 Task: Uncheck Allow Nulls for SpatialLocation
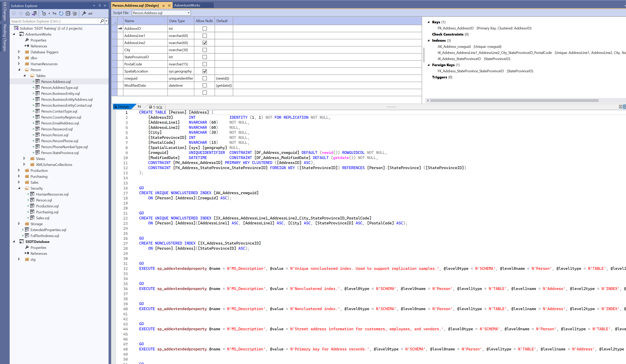click(205, 71)
